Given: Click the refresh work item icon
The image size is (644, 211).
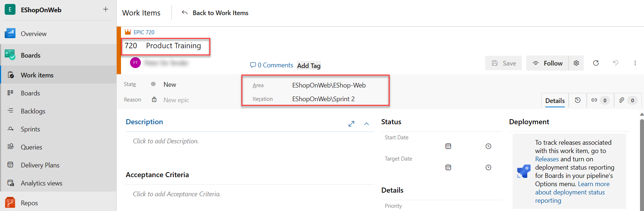Looking at the screenshot, I should (x=596, y=63).
